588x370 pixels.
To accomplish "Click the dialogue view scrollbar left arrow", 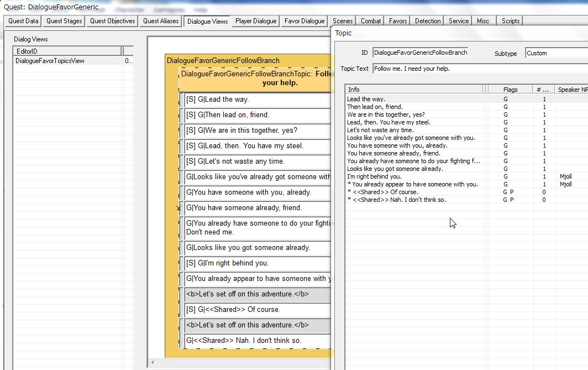I will click(x=153, y=362).
